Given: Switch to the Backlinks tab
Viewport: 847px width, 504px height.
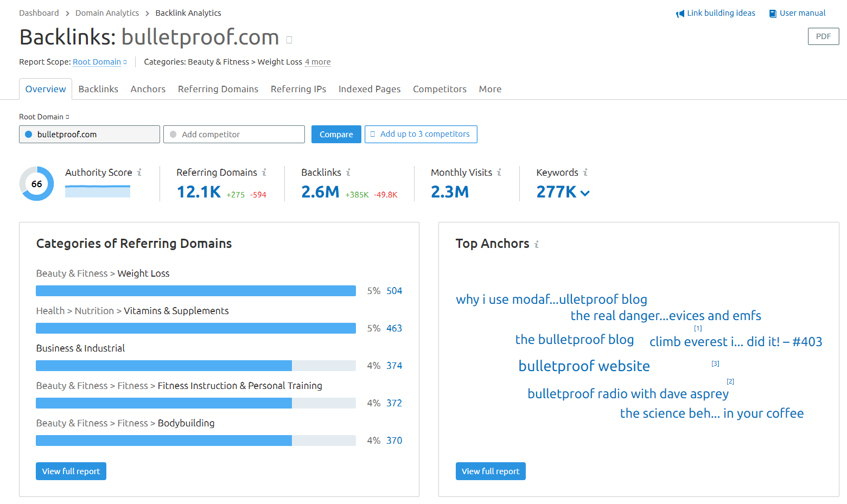Looking at the screenshot, I should 98,89.
